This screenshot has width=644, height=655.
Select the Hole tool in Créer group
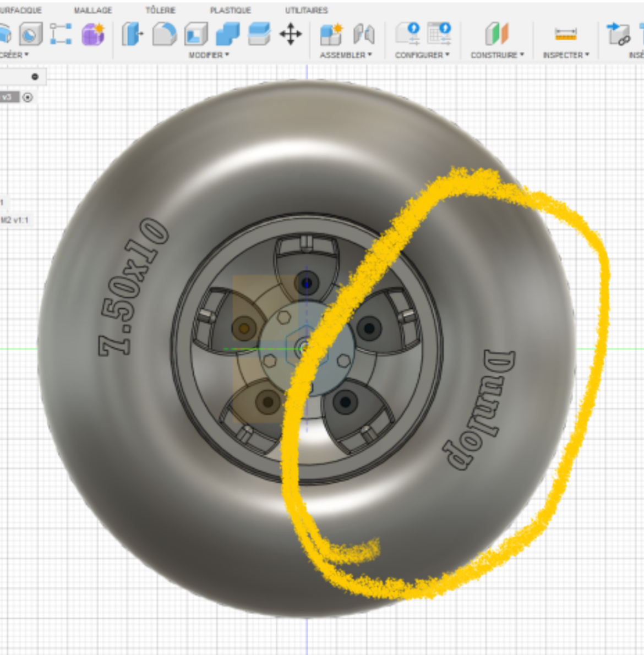point(30,34)
